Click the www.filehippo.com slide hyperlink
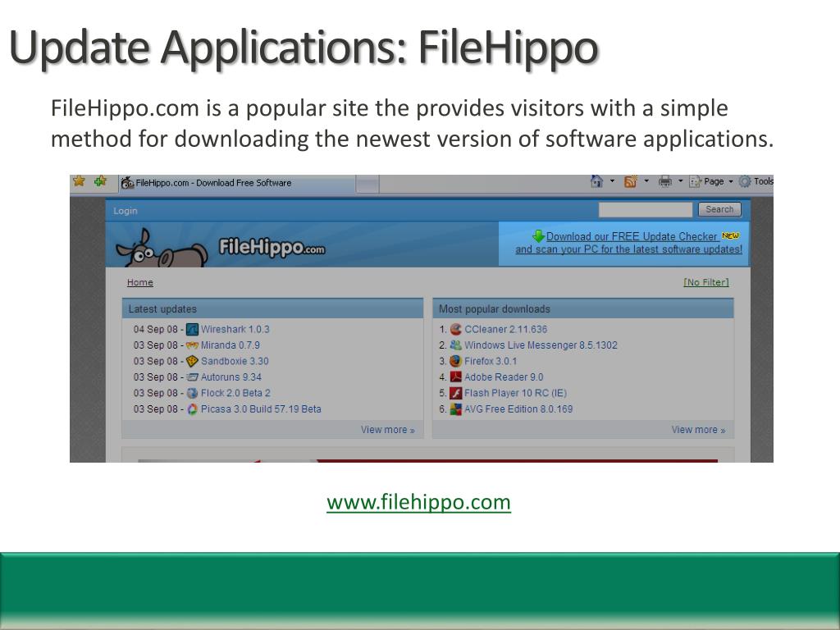Viewport: 840px width, 630px height. (418, 502)
